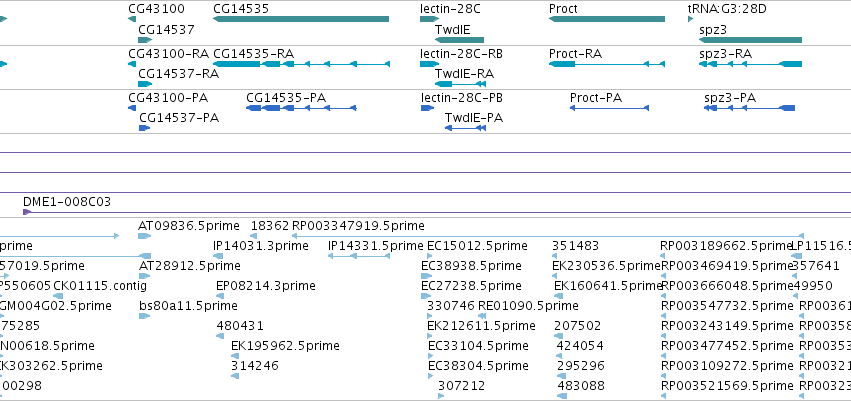Click the CG14535-PA coding sequence

301,108
